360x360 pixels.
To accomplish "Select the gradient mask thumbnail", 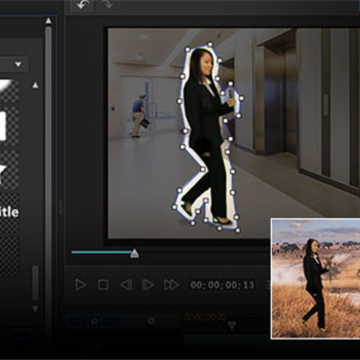I will pyautogui.click(x=8, y=91).
